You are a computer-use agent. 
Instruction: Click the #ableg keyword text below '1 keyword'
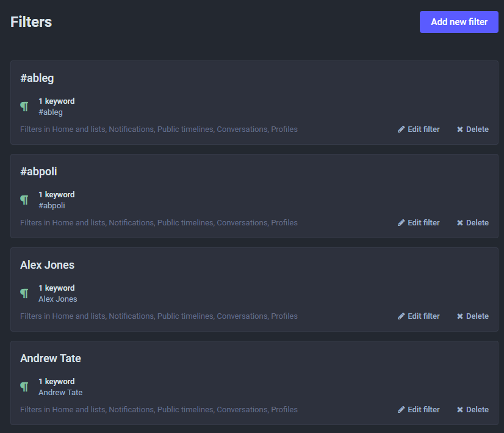coord(51,112)
